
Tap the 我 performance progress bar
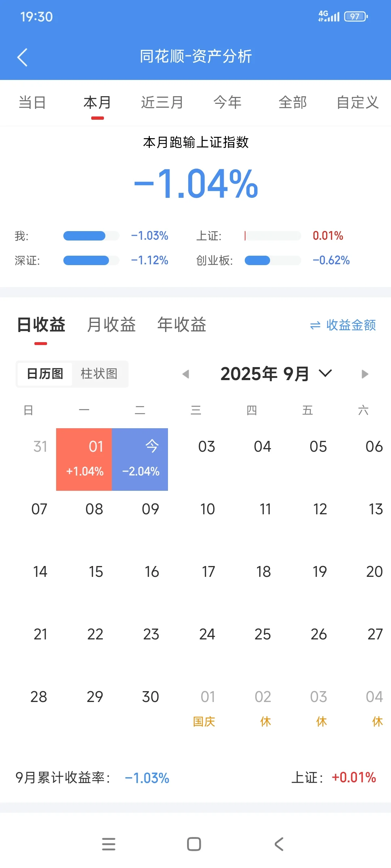91,236
